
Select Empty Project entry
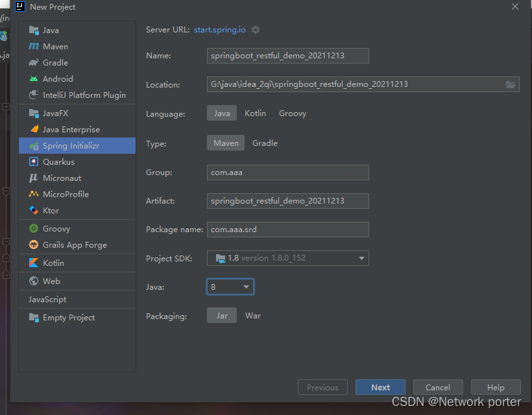click(x=77, y=318)
